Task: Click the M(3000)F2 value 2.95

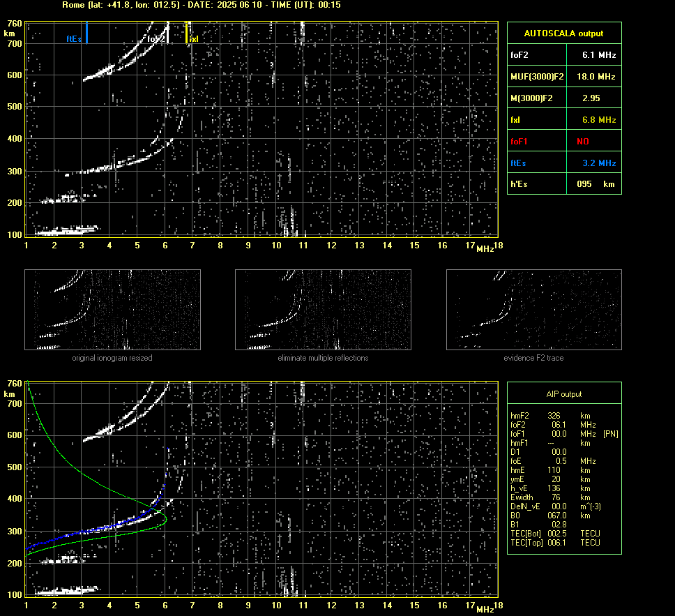Action: click(591, 98)
